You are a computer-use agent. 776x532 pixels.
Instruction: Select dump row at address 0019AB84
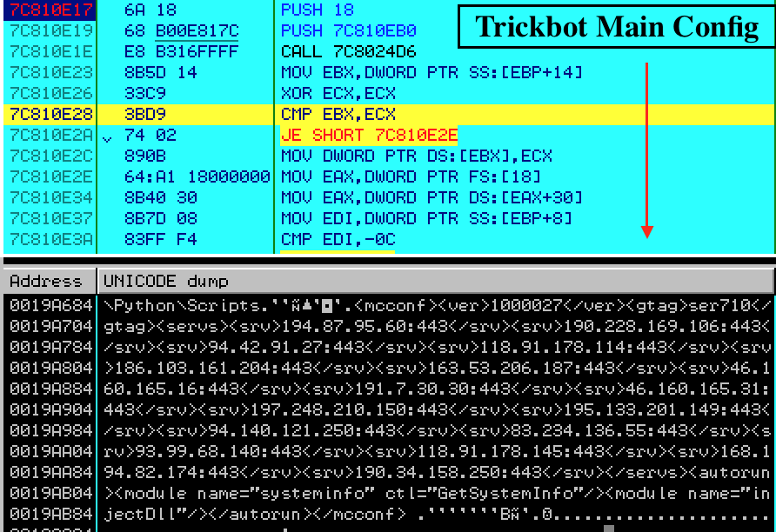click(x=389, y=515)
